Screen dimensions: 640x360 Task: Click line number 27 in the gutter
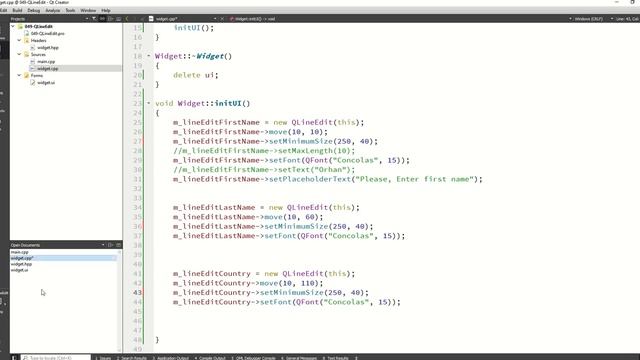click(x=137, y=141)
